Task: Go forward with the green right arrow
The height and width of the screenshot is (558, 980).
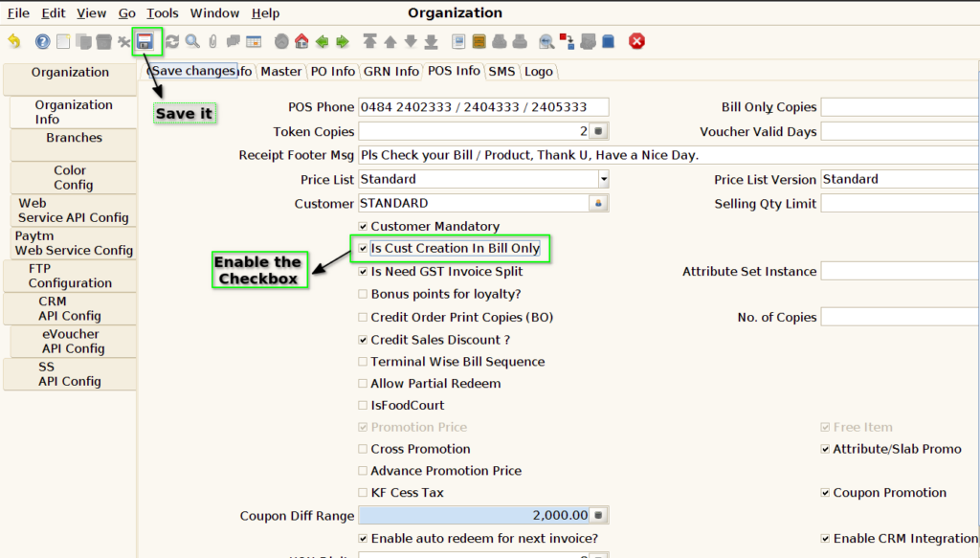Action: pos(343,42)
